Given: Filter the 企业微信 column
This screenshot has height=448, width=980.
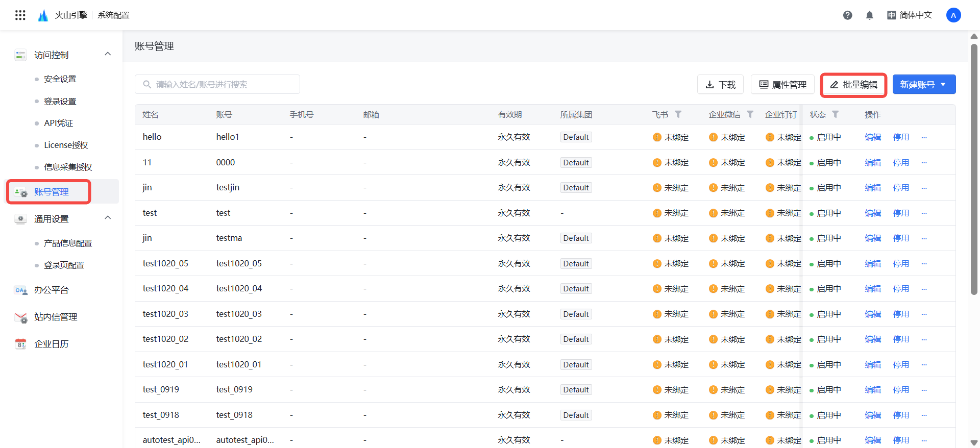Looking at the screenshot, I should click(750, 114).
